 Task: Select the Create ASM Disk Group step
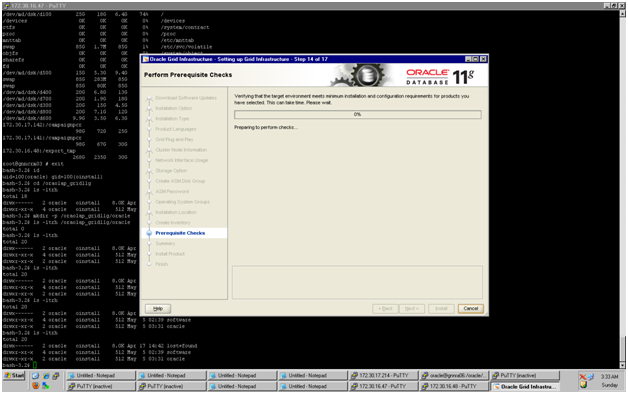[180, 181]
